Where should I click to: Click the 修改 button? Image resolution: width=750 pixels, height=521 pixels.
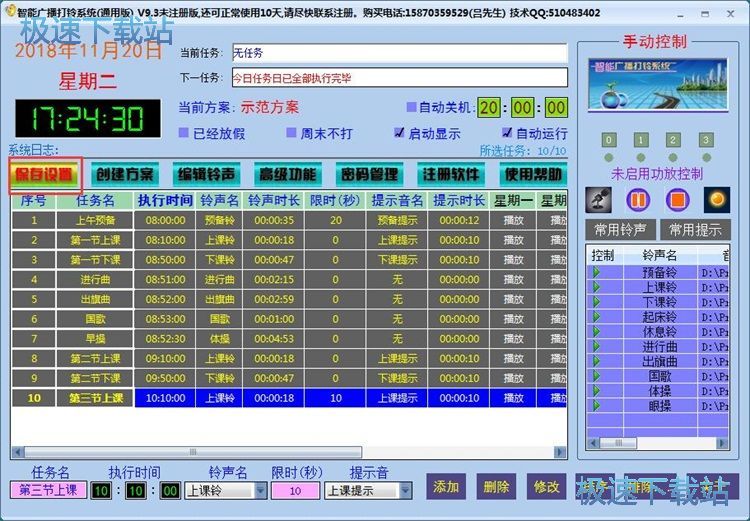click(547, 487)
